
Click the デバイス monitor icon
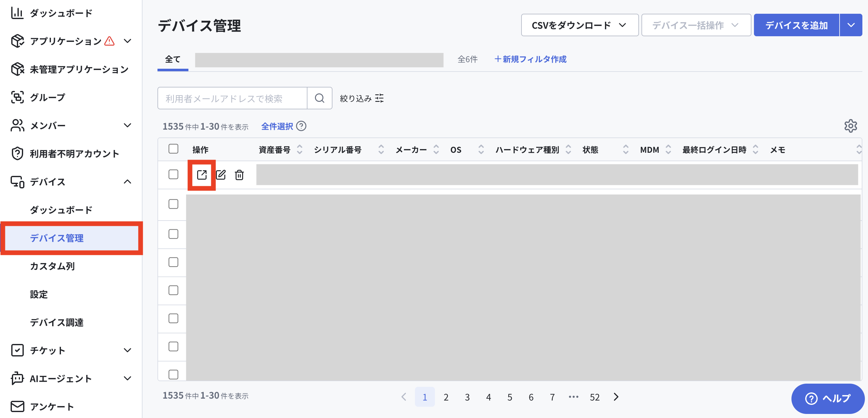click(17, 182)
